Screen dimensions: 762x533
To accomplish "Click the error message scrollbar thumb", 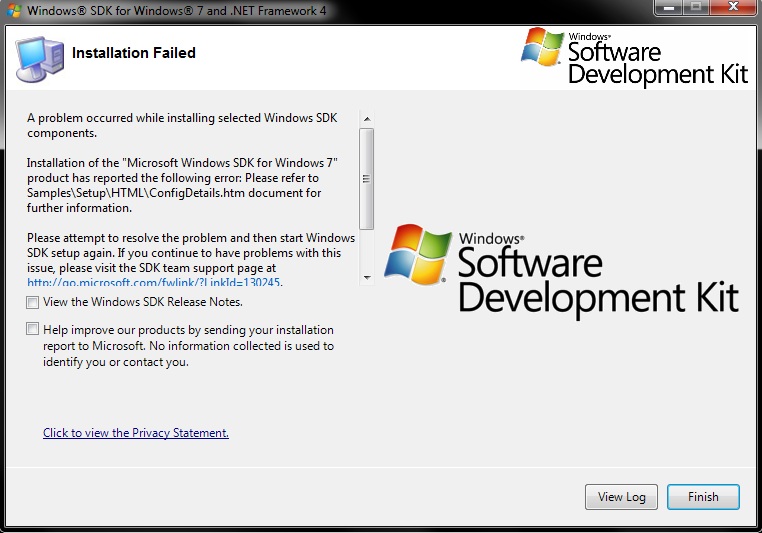I will [367, 178].
